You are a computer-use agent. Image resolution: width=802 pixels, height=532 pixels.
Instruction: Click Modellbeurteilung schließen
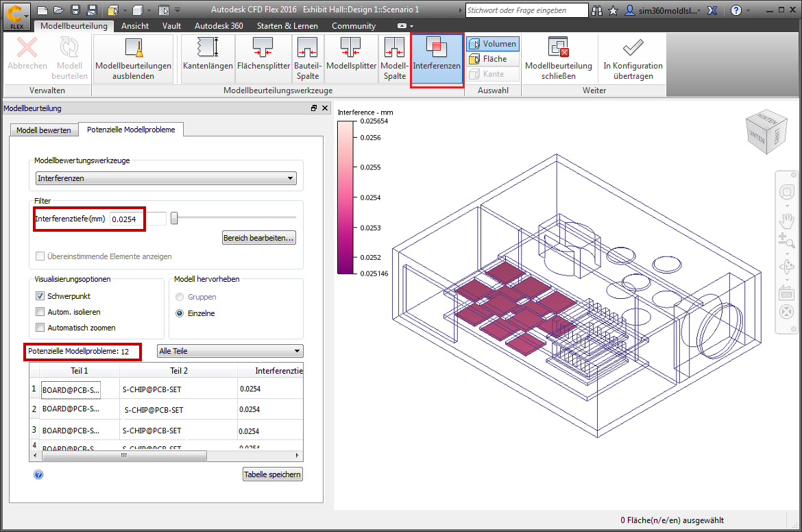559,58
